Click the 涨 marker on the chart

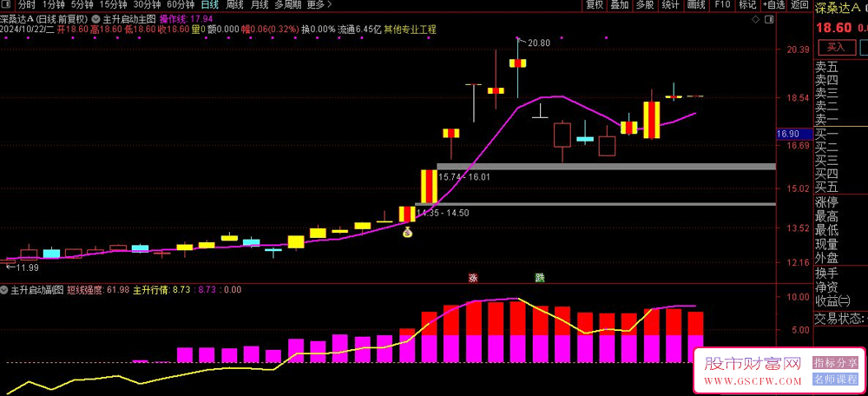pyautogui.click(x=473, y=278)
